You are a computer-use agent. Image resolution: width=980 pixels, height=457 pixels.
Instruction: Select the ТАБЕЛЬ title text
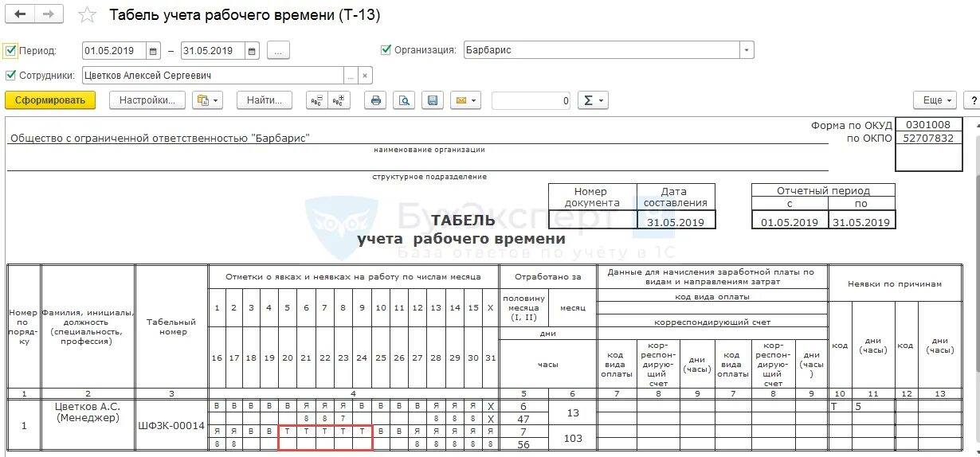(x=463, y=221)
